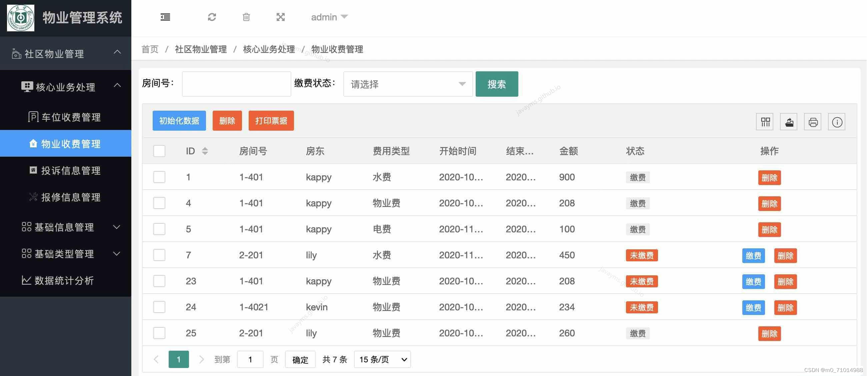Open column display settings icon above the table

click(x=765, y=122)
